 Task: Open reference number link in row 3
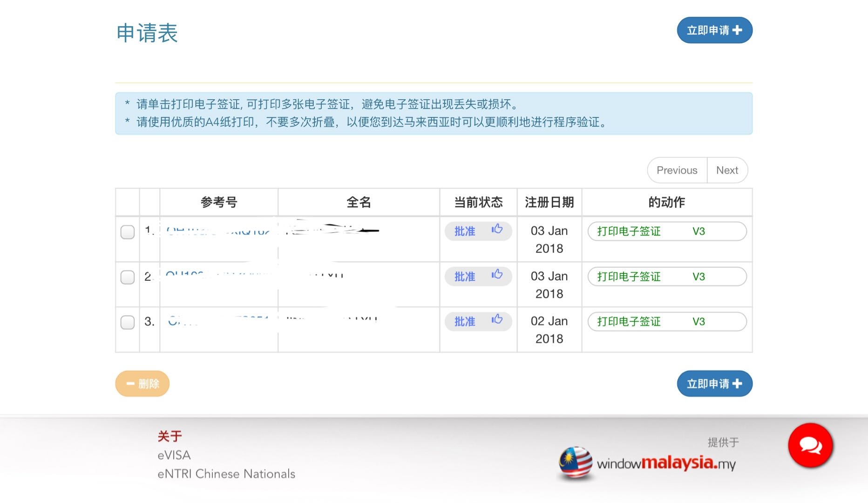(x=218, y=321)
